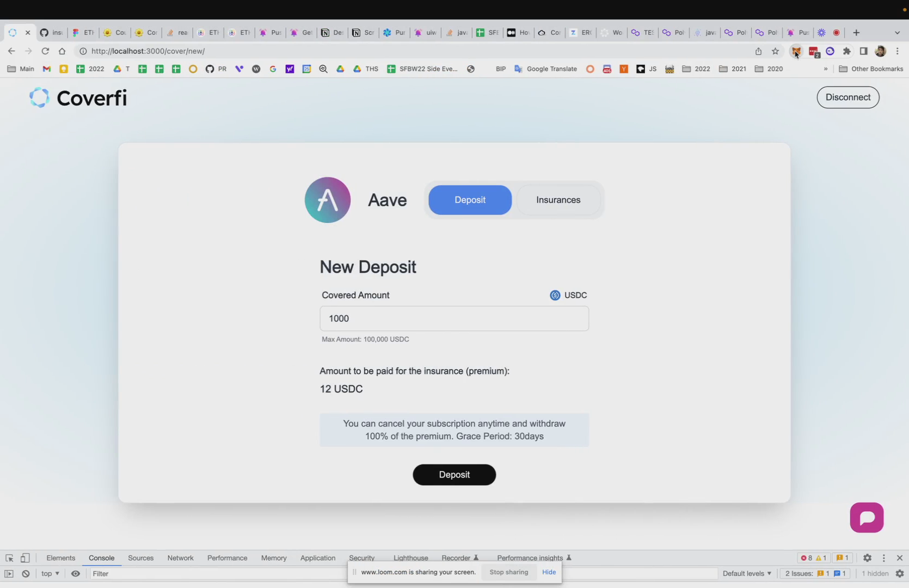Toggle the browser side panel icon

click(863, 51)
